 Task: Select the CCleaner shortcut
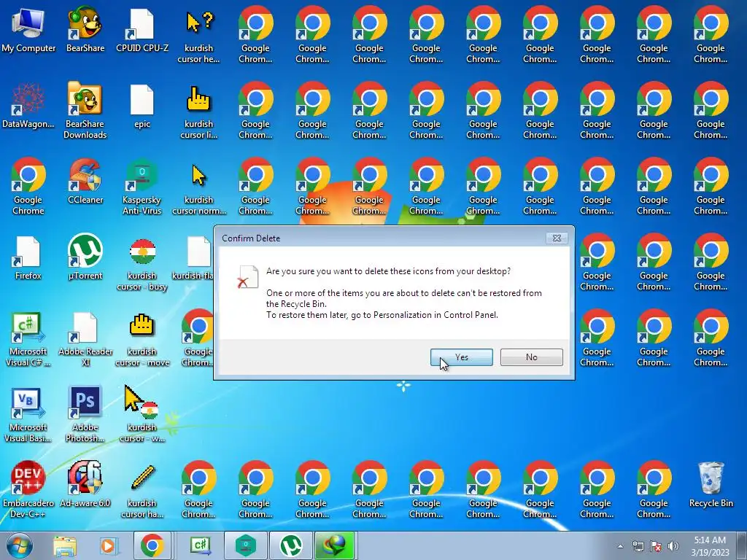tap(85, 183)
